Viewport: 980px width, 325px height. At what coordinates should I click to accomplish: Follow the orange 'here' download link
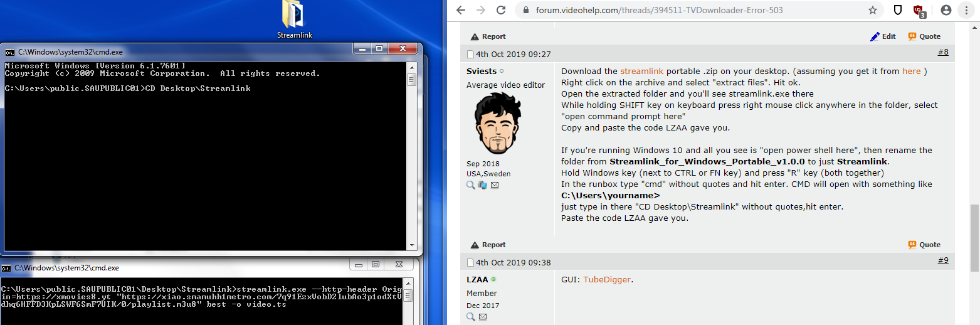point(912,71)
